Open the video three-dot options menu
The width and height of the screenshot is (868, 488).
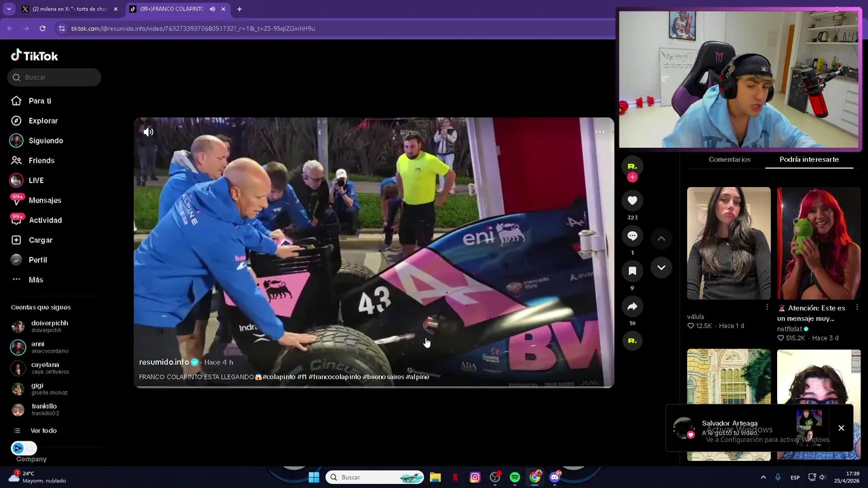[x=599, y=132]
